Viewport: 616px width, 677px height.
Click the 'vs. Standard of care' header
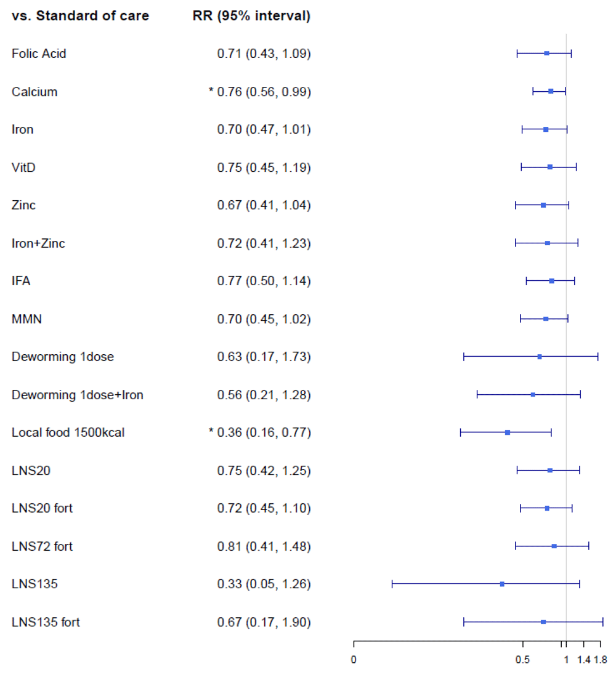pyautogui.click(x=80, y=16)
